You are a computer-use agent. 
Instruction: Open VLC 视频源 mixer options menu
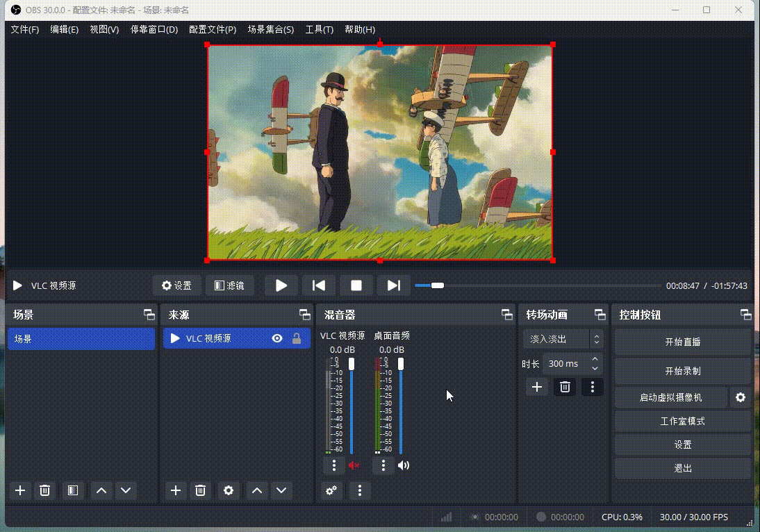(x=334, y=465)
